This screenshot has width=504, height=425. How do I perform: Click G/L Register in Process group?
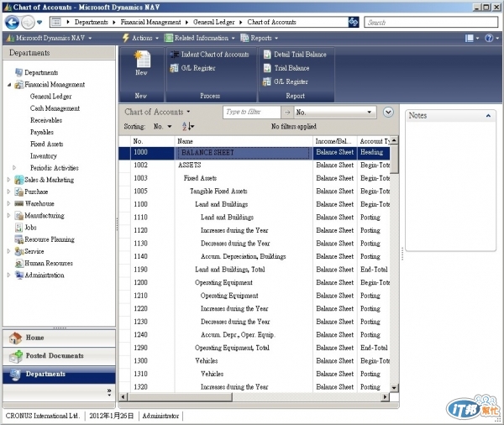pyautogui.click(x=193, y=68)
